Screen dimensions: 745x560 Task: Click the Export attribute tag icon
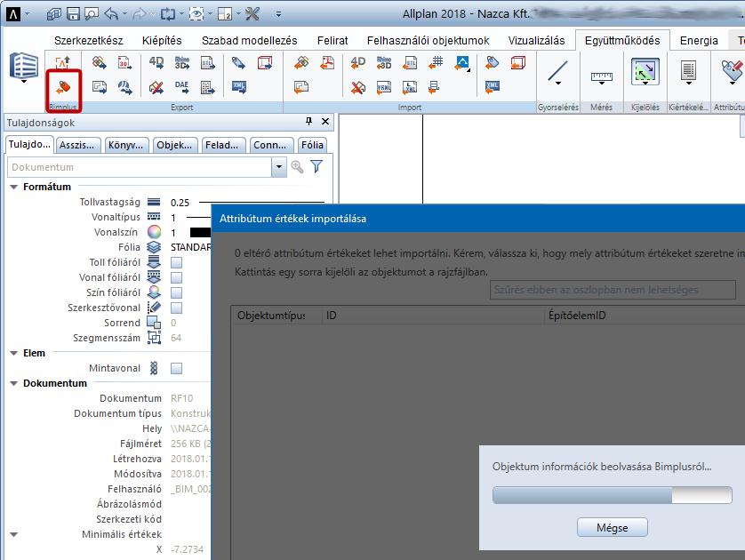tap(239, 62)
